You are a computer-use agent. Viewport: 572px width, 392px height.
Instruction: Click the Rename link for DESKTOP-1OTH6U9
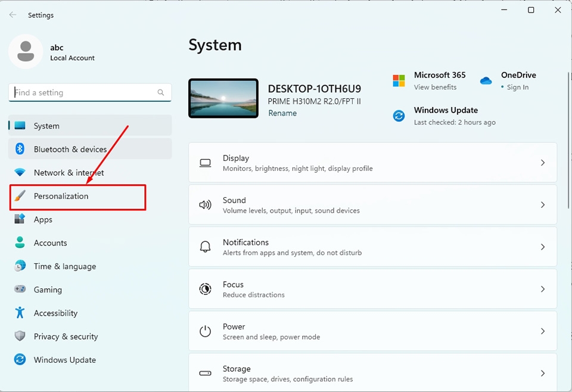pyautogui.click(x=282, y=113)
